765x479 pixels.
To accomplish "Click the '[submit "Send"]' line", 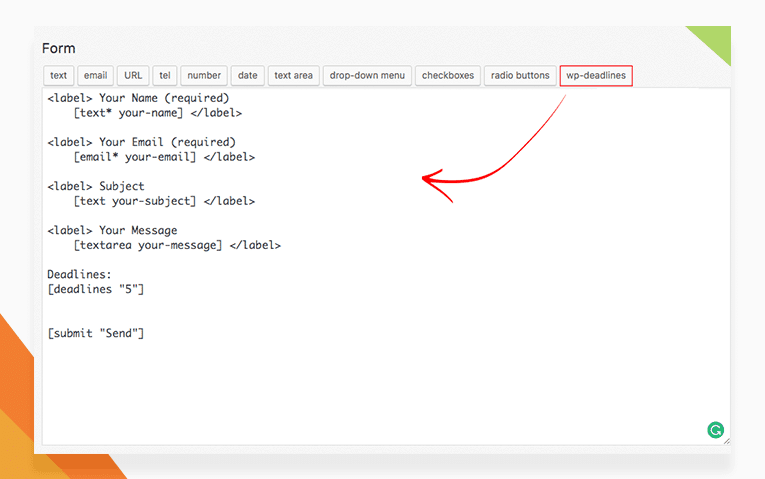I will coord(96,333).
